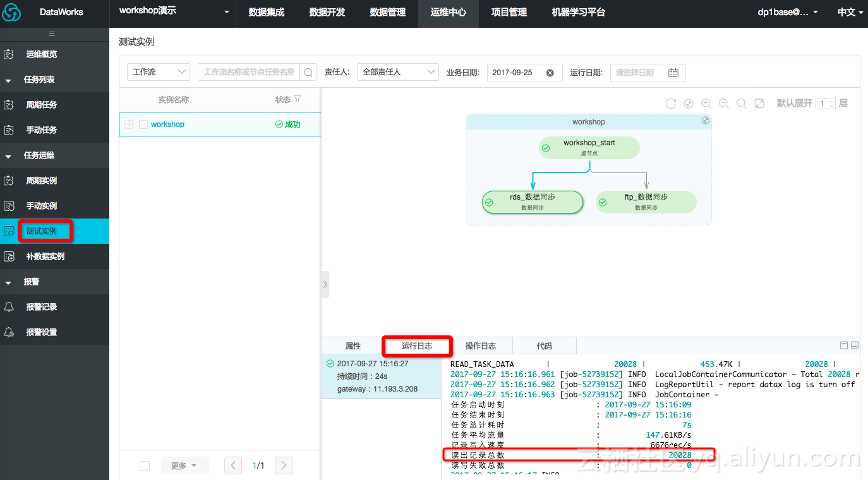Toggle fullscreen graph view icon

[x=759, y=103]
